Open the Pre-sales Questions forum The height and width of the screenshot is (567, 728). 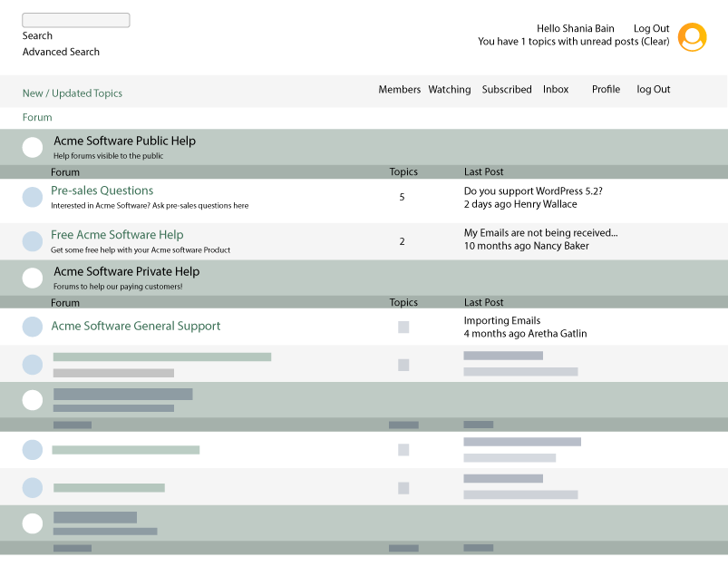(102, 191)
